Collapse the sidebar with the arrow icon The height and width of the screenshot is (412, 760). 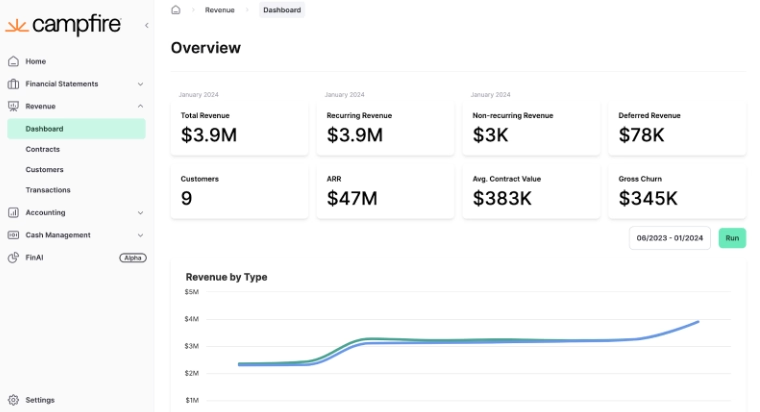point(146,25)
